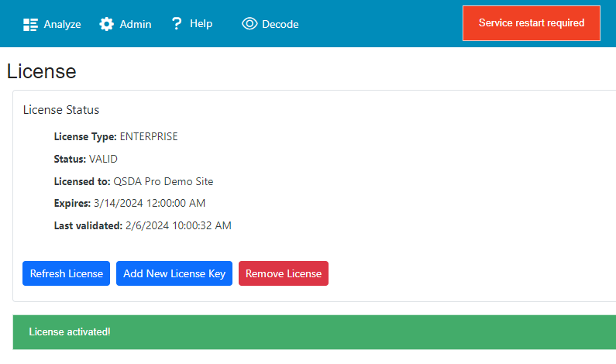Viewport: 616px width, 364px height.
Task: Click the Licensed to QSDA Pro Demo Site line
Action: click(x=133, y=181)
